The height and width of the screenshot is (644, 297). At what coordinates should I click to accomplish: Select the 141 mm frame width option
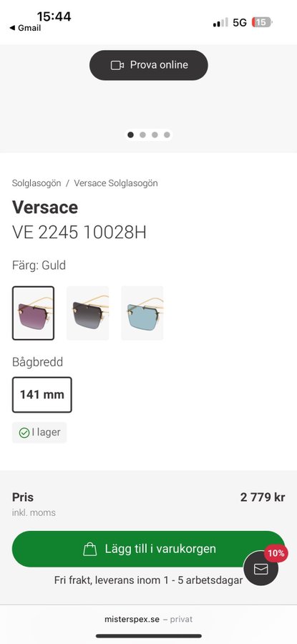tap(42, 395)
